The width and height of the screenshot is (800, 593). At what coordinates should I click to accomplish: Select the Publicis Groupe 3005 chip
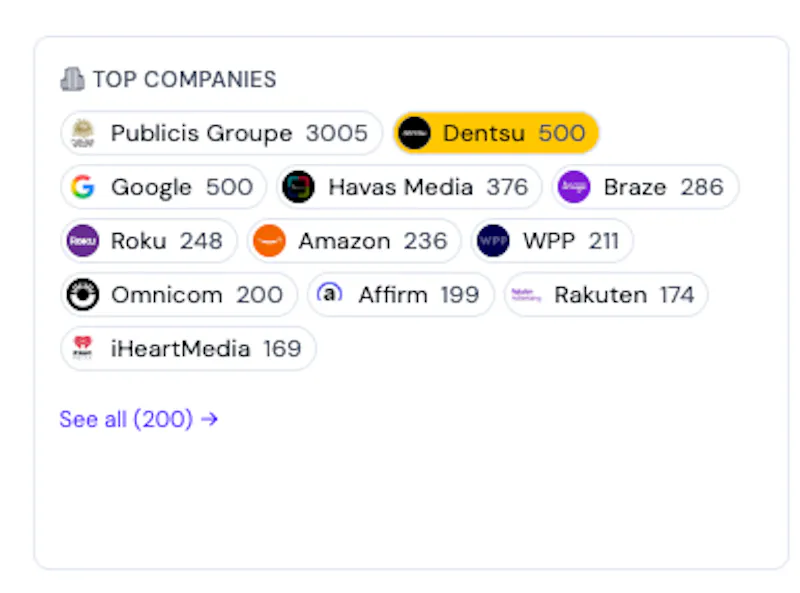pos(221,133)
